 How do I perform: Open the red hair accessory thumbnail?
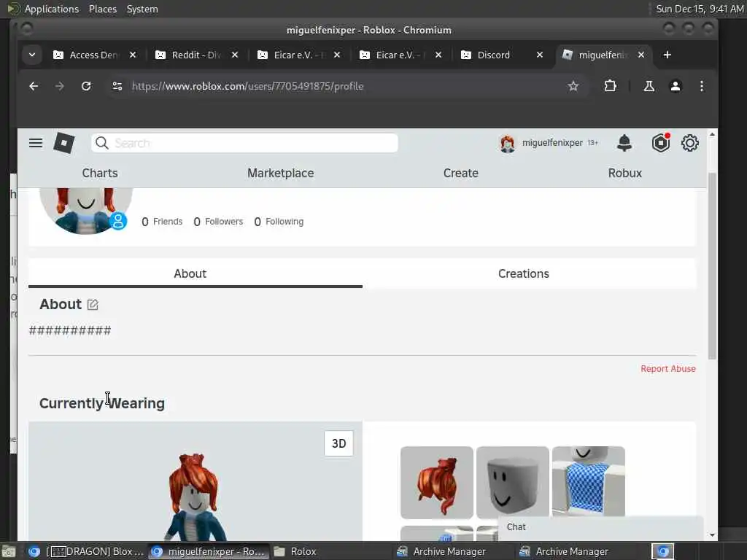[437, 483]
